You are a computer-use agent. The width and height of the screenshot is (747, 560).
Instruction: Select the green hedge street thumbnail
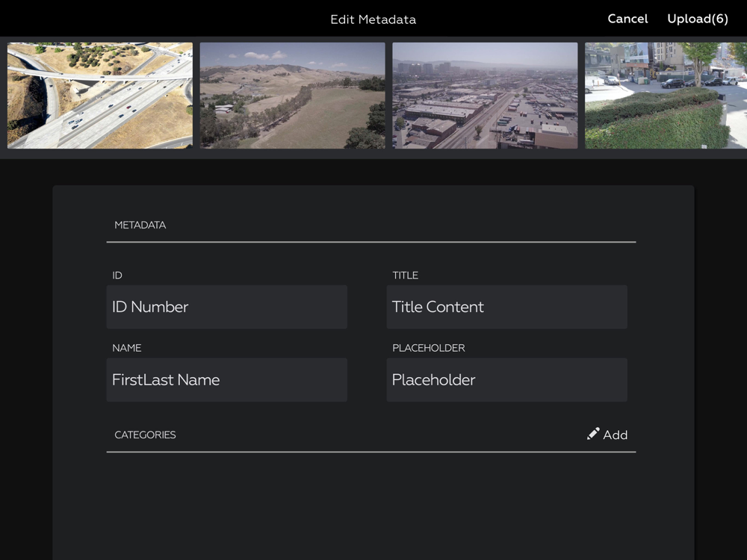666,96
